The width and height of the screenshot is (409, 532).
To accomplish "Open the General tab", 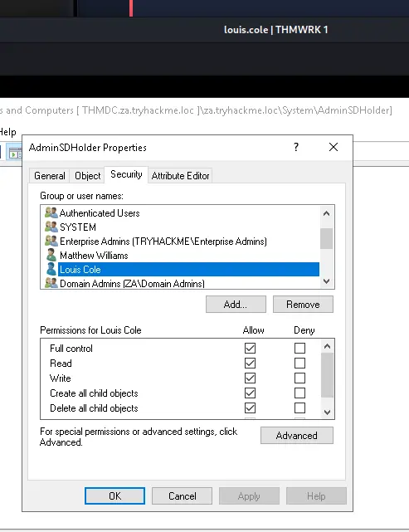I will pos(50,176).
